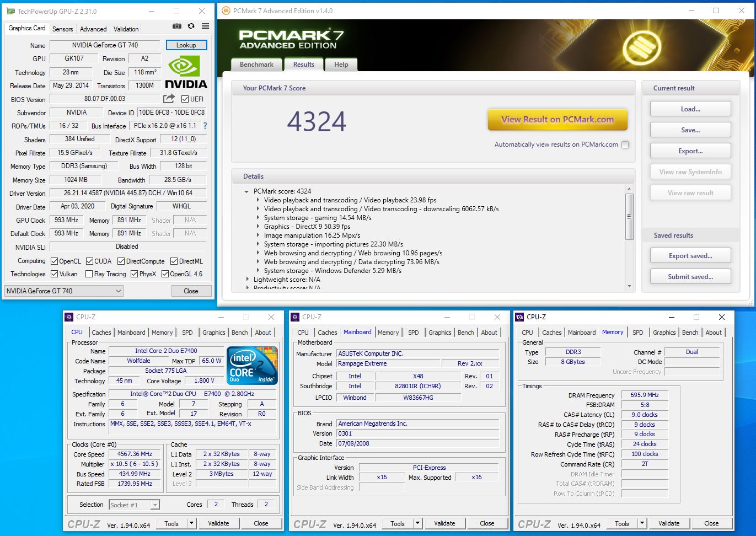The height and width of the screenshot is (536, 756).
Task: Open the Validation tab in GPU-Z
Action: (x=126, y=29)
